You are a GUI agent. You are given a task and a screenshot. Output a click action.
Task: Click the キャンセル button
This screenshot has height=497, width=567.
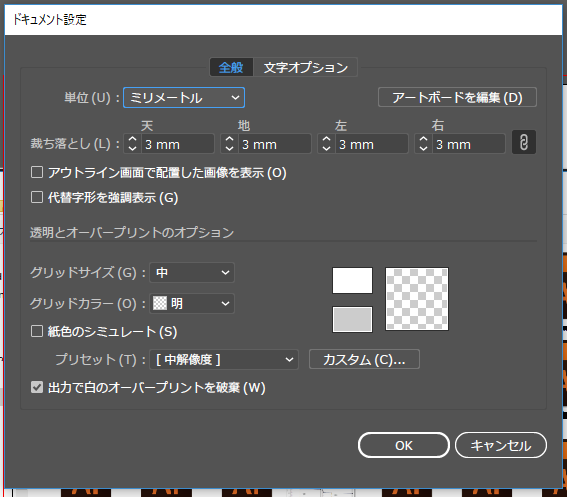[501, 445]
